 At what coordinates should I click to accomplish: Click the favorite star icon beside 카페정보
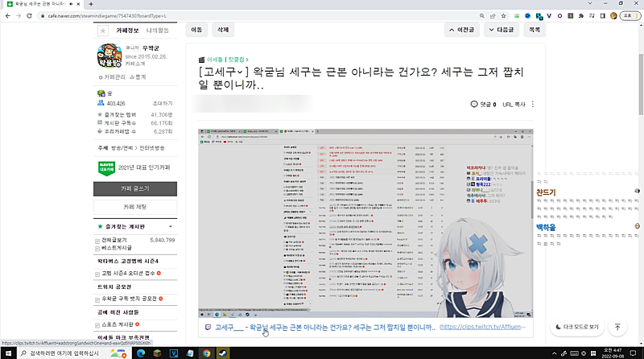coord(102,30)
